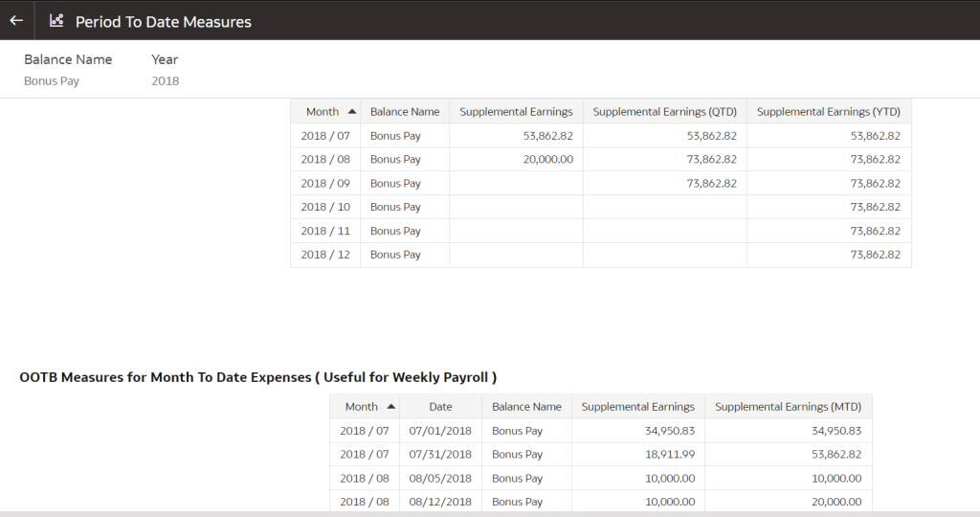Viewport: 980px width, 517px height.
Task: Select the 2018 / 09 month cell
Action: point(325,183)
